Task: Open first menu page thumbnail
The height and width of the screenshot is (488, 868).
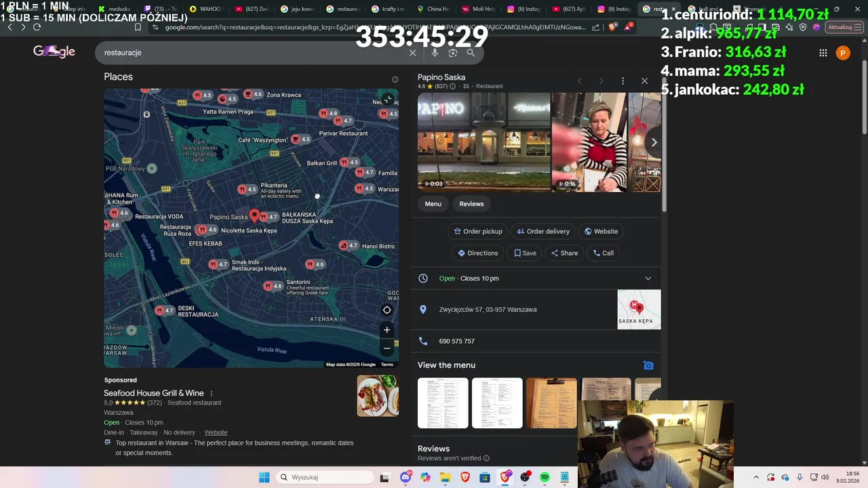Action: coord(443,403)
